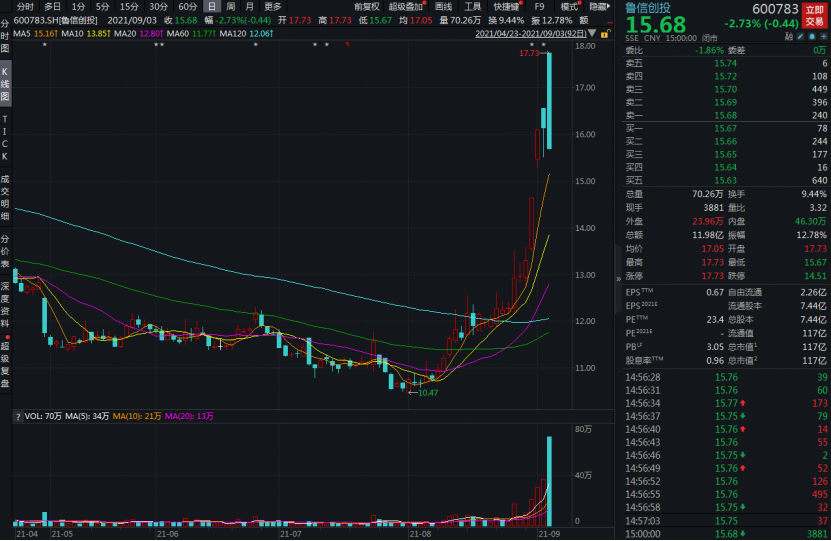
Task: Click the question mark icon beside VOL
Action: 18,416
